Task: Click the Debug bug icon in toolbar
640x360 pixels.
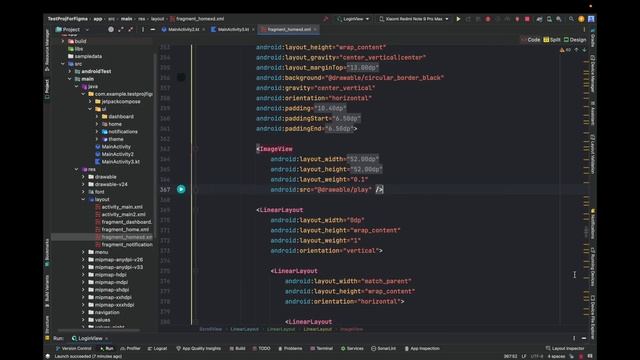Action: click(x=488, y=19)
